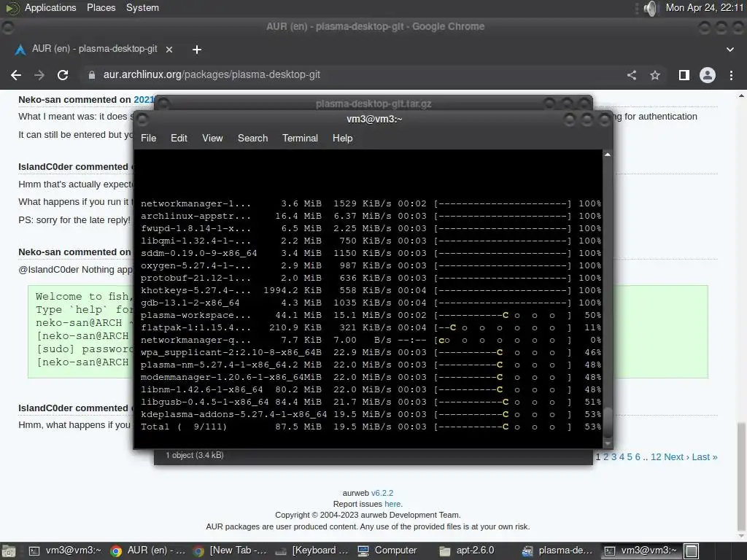Click the Chrome forward arrow
This screenshot has width=747, height=560.
(x=39, y=75)
